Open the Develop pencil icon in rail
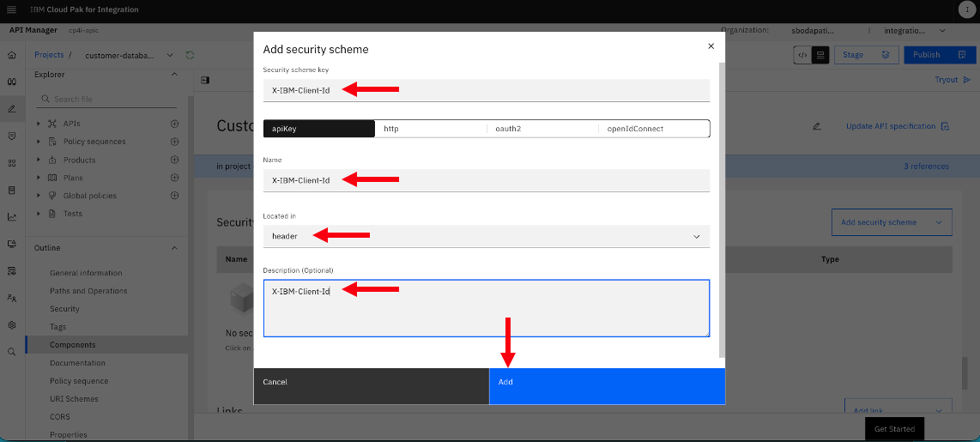 click(x=11, y=109)
